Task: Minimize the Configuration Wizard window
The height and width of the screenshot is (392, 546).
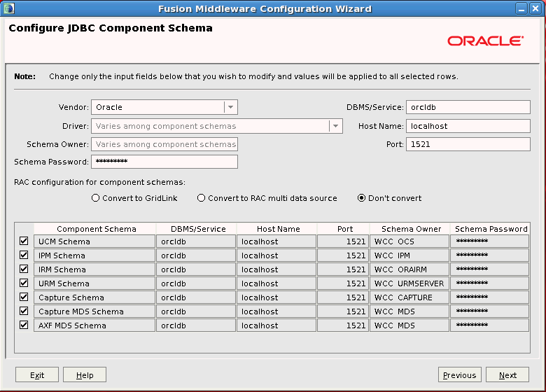Action: [x=521, y=8]
